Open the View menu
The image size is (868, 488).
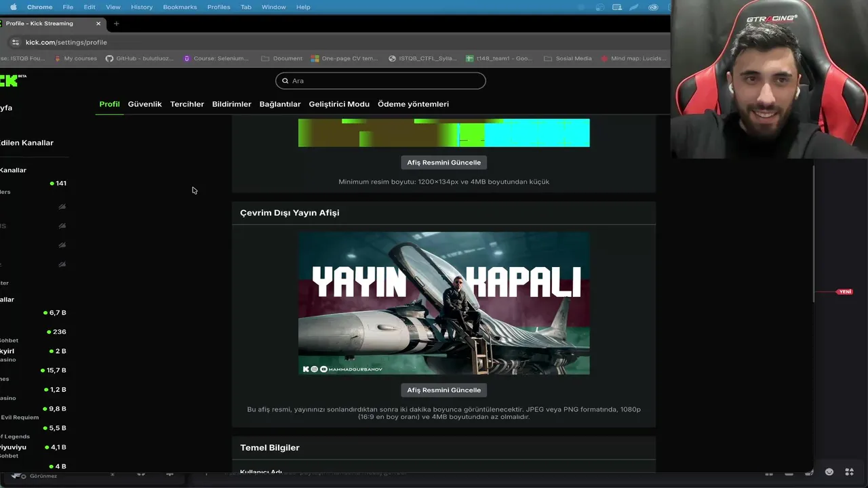pos(113,7)
